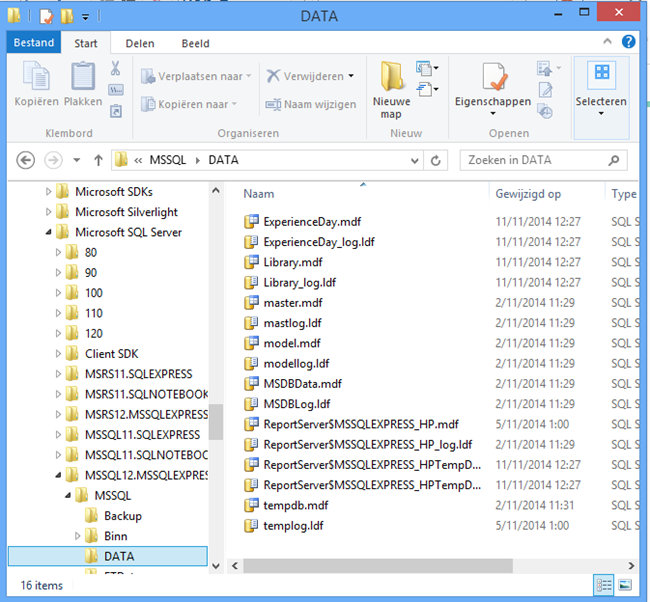Open the address bar history dropdown
Image resolution: width=650 pixels, height=602 pixels.
tap(414, 160)
